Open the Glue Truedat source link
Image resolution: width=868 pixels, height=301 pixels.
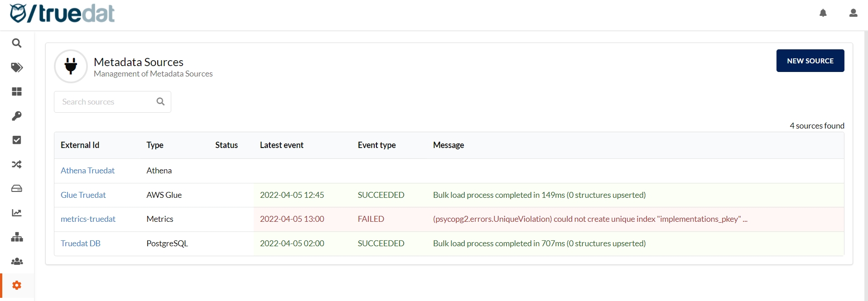coord(83,195)
